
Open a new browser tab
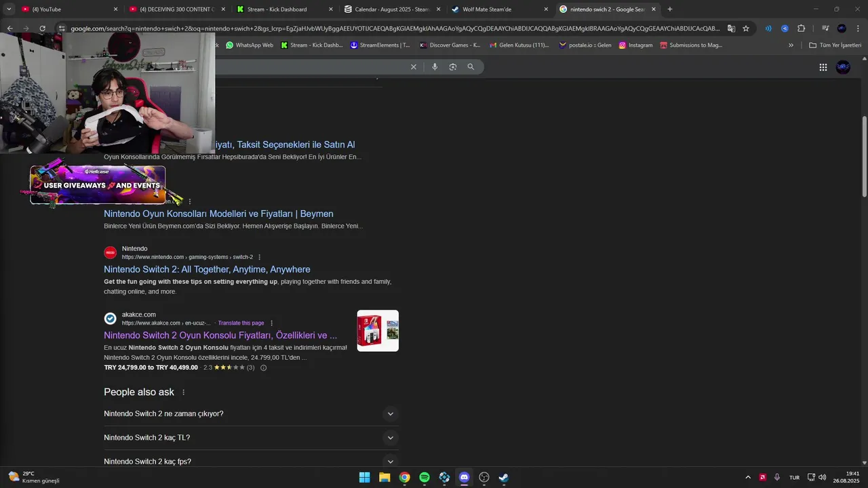670,9
